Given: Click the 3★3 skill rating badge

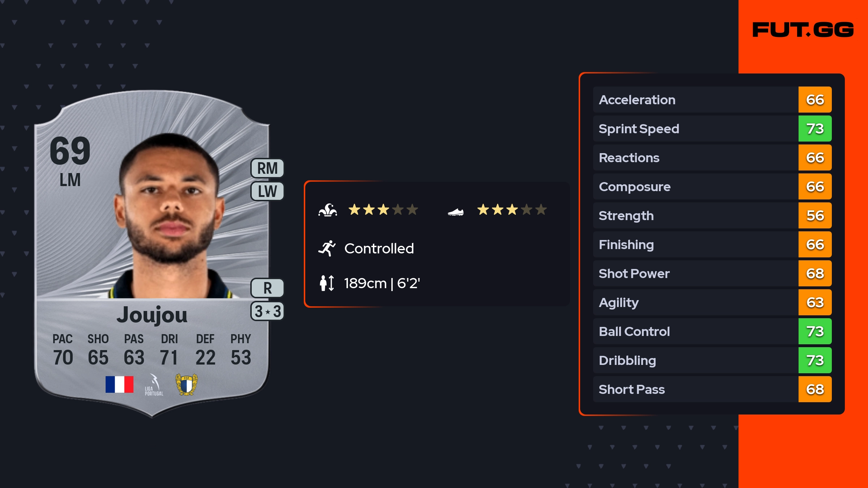Looking at the screenshot, I should tap(267, 311).
